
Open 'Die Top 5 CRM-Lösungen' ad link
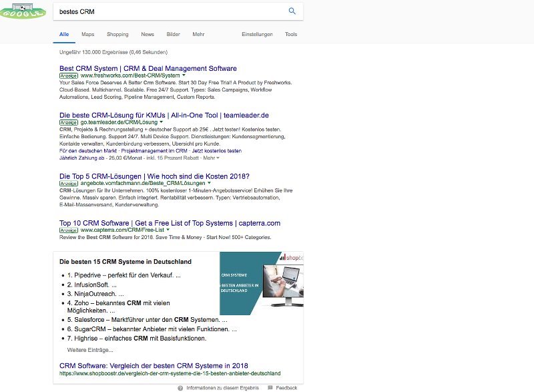click(x=154, y=176)
